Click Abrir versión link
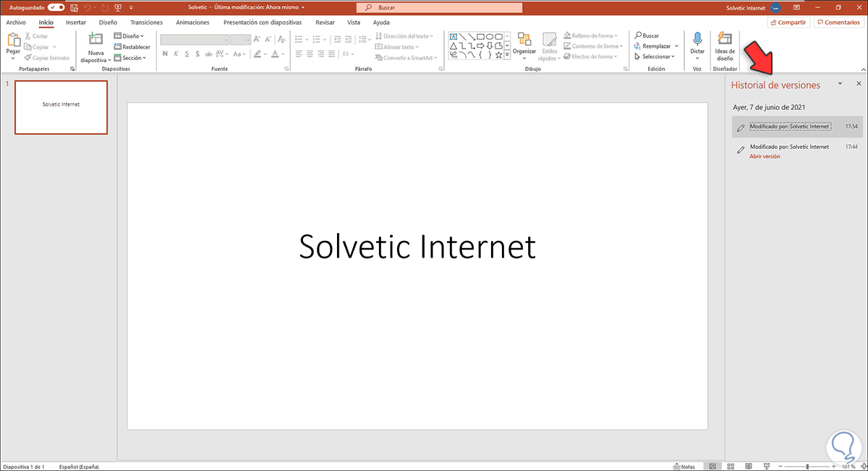 click(x=765, y=156)
